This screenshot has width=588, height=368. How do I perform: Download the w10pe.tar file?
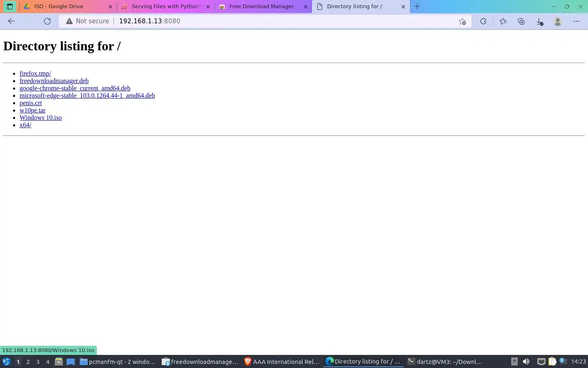[x=33, y=110]
